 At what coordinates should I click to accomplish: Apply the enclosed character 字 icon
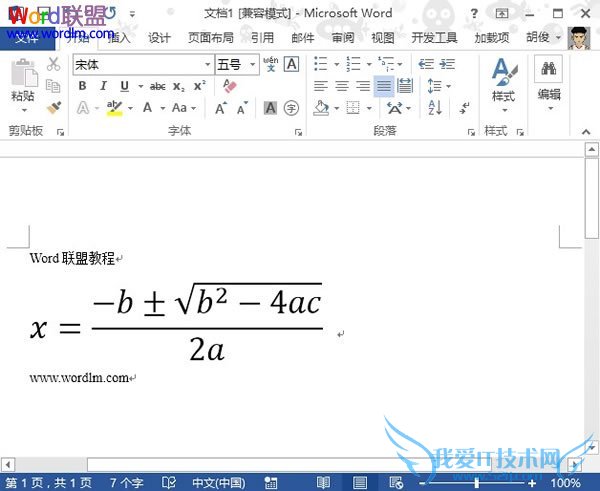pos(291,108)
